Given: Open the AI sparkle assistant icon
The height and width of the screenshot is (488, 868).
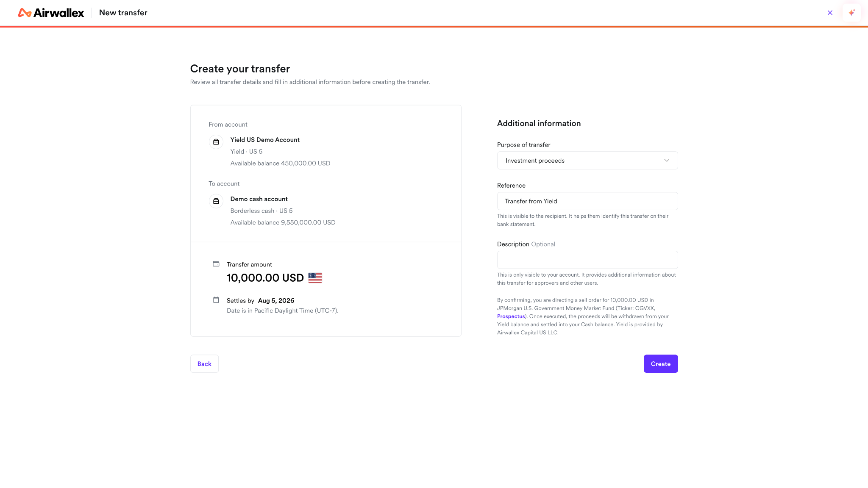Looking at the screenshot, I should 851,13.
